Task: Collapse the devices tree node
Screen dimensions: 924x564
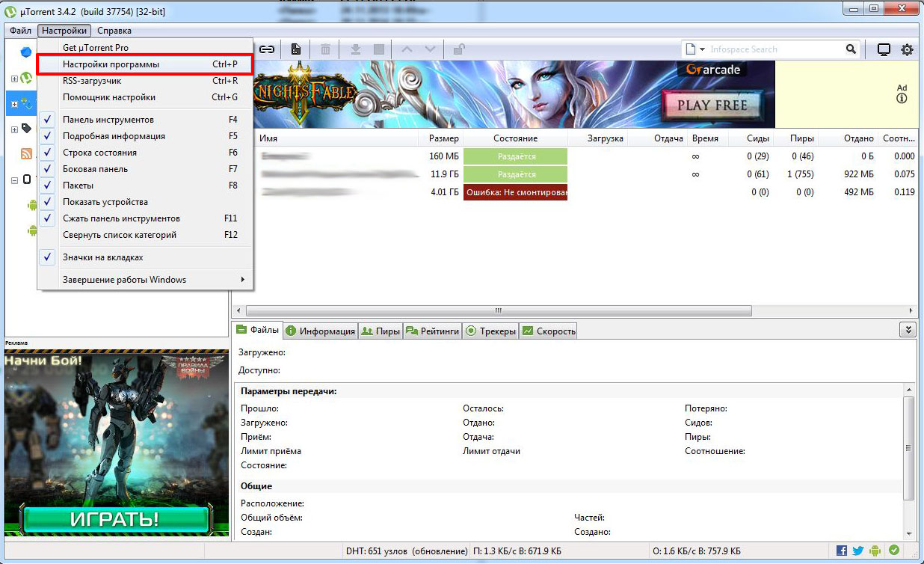Action: pyautogui.click(x=14, y=180)
